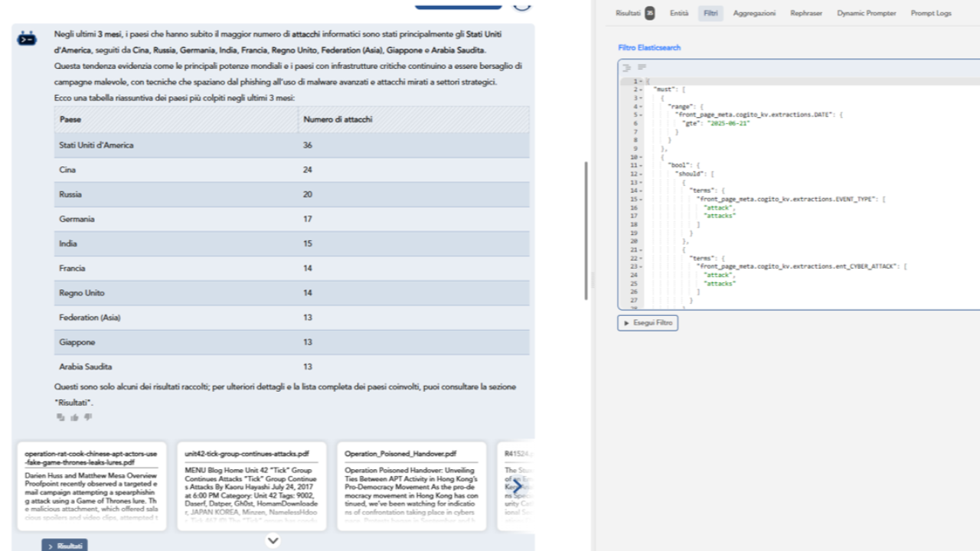Click the attack count 15 cell
Viewport: 980px width, 551px height.
pos(413,243)
